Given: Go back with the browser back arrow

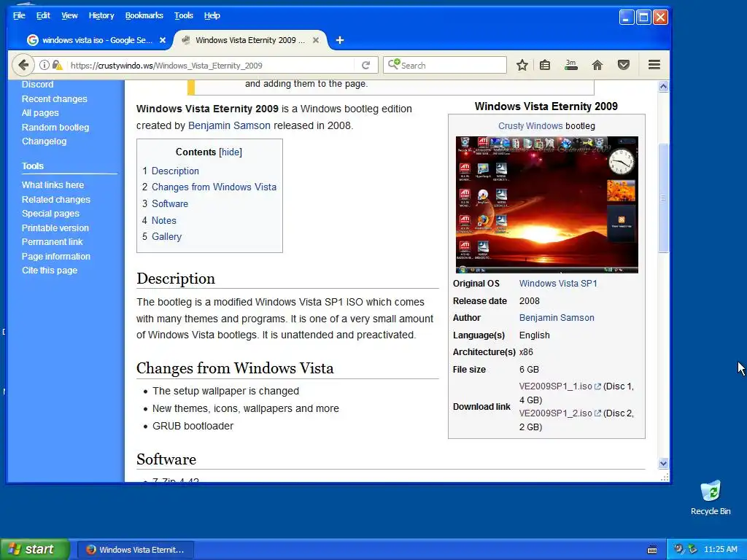Looking at the screenshot, I should coord(23,65).
